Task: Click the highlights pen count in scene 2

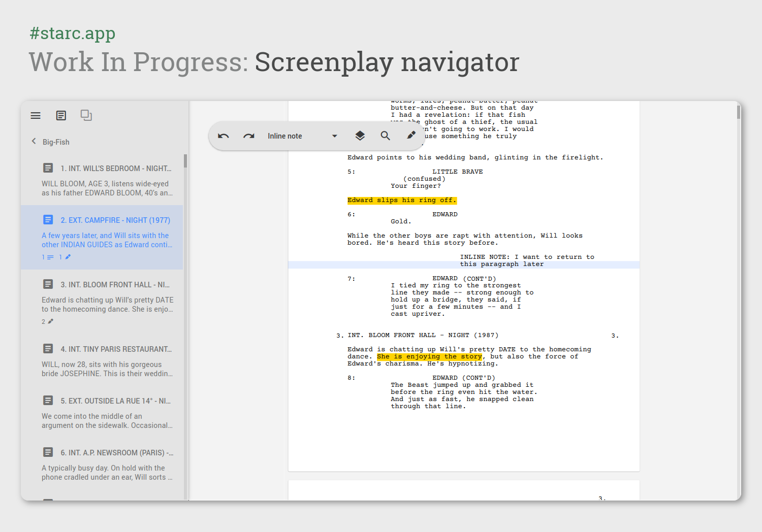Action: [65, 257]
